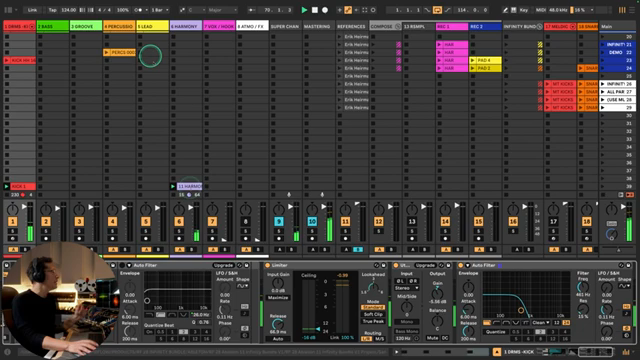Viewport: 640px width, 360px height.
Task: Click track 10 volume fader handle
Action: [x=323, y=207]
